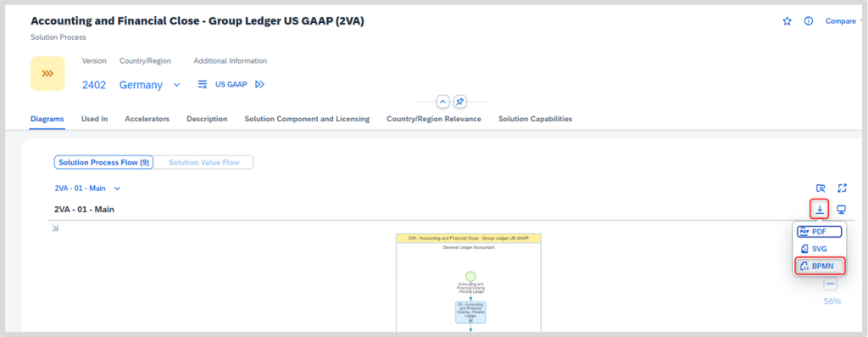Image resolution: width=868 pixels, height=337 pixels.
Task: Select Solution Process Flow (9) toggle
Action: pyautogui.click(x=104, y=162)
